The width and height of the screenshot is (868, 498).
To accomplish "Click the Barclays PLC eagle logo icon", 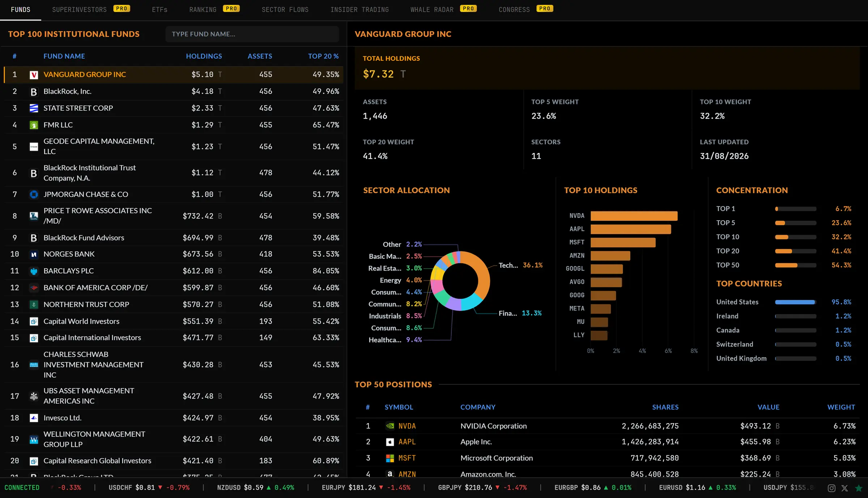I will click(34, 271).
